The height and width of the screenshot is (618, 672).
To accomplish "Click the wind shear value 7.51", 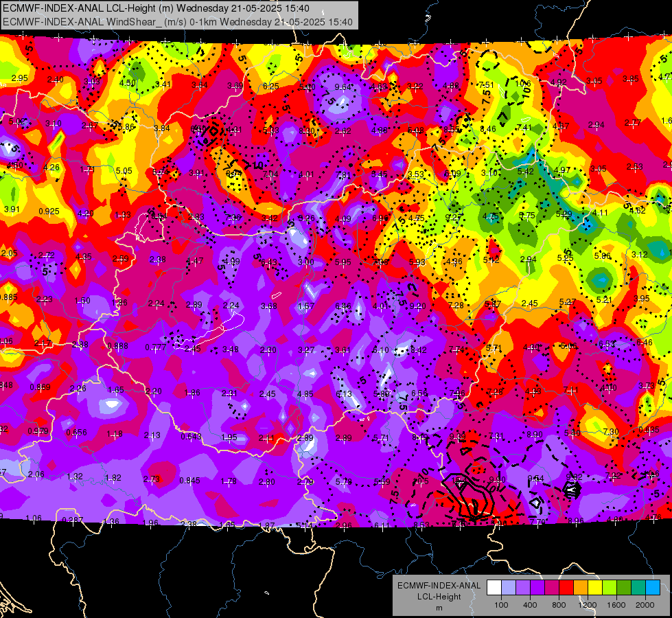I will click(x=487, y=85).
